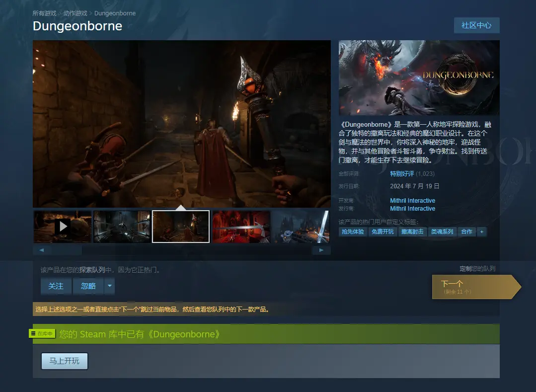
Task: Launch the game with 马上开玩
Action: tap(65, 361)
